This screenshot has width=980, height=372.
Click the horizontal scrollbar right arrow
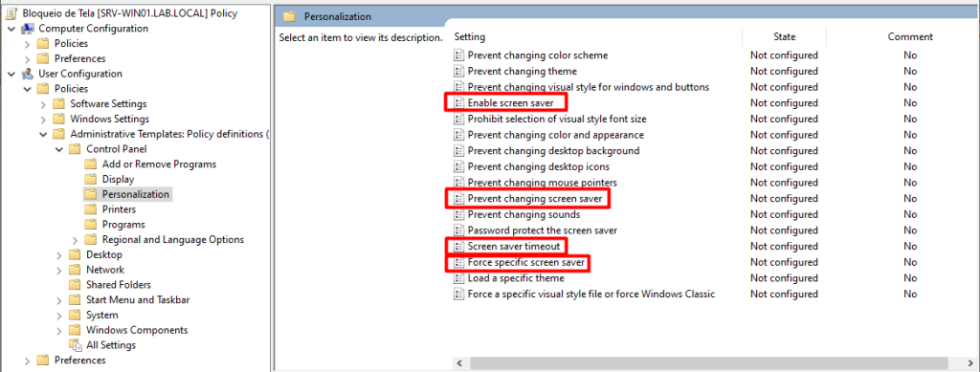(x=970, y=362)
